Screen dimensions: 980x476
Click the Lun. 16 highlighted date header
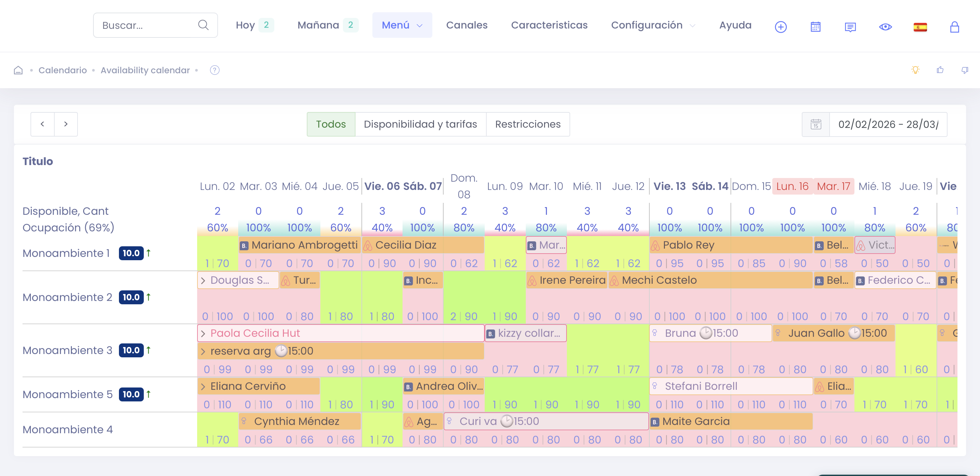[792, 186]
